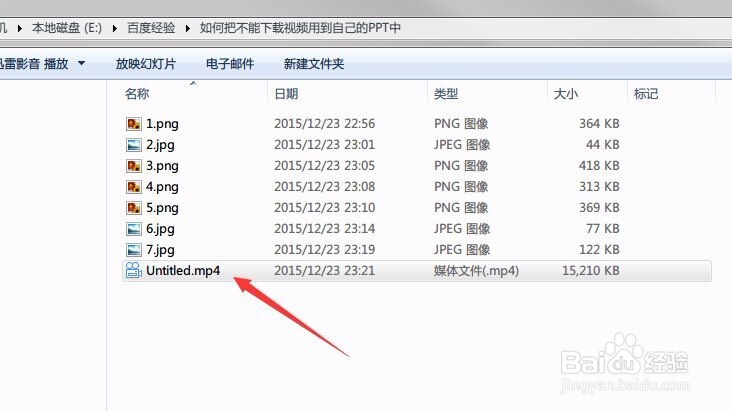Viewport: 732px width, 411px height.
Task: Sort by the 日期 column header
Action: (x=286, y=94)
